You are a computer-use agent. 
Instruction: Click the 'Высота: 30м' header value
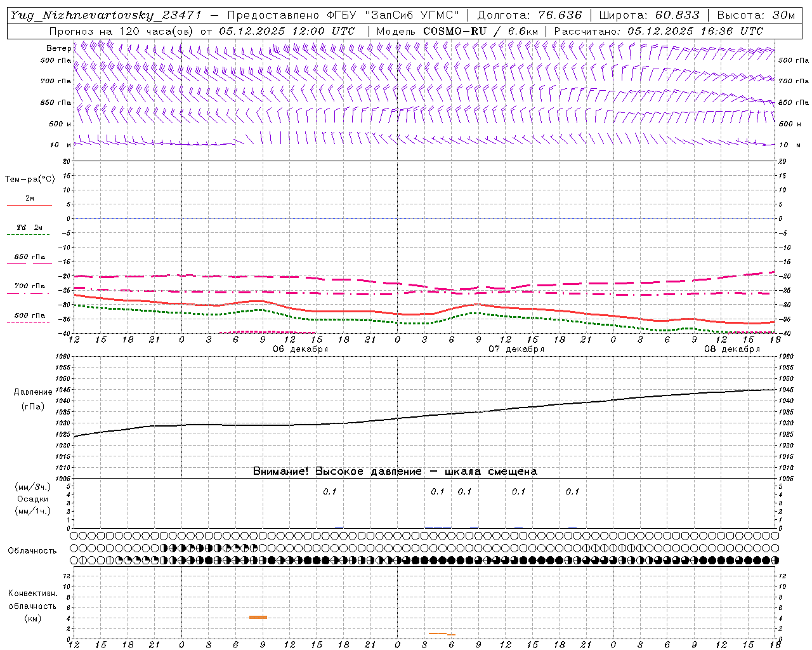(x=756, y=15)
